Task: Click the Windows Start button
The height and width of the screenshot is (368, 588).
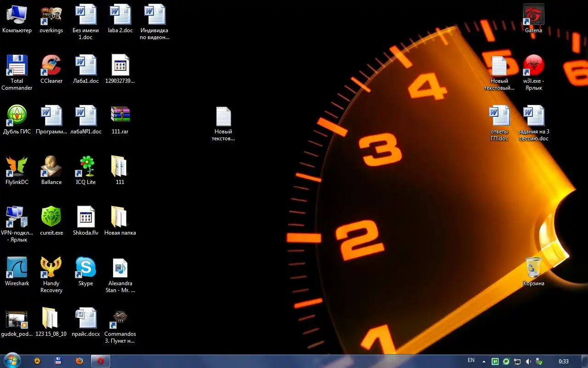Action: [12, 361]
